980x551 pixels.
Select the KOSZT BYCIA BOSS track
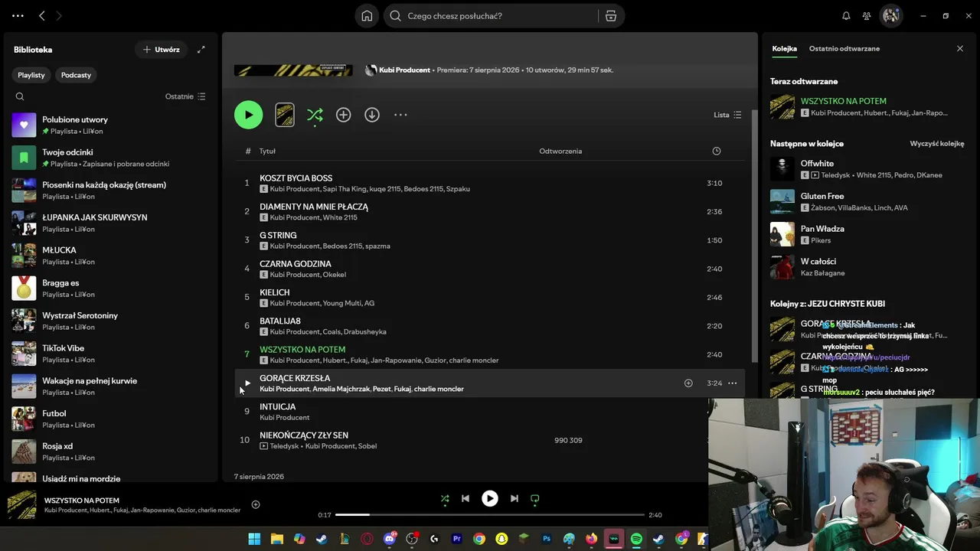(490, 183)
